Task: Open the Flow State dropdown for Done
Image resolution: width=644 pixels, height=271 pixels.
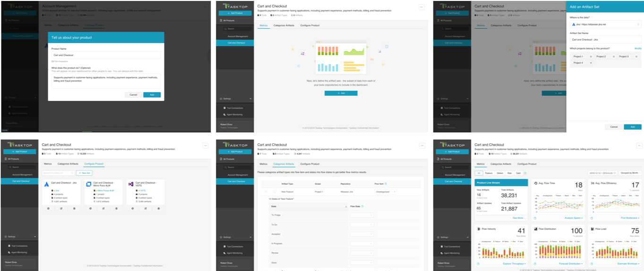Action: coord(362,262)
